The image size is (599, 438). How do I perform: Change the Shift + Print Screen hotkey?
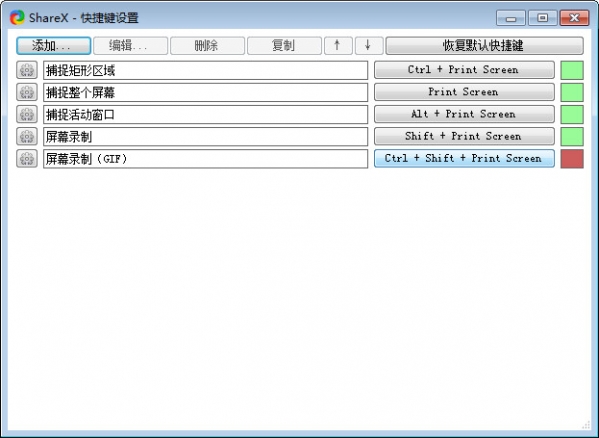(x=464, y=136)
